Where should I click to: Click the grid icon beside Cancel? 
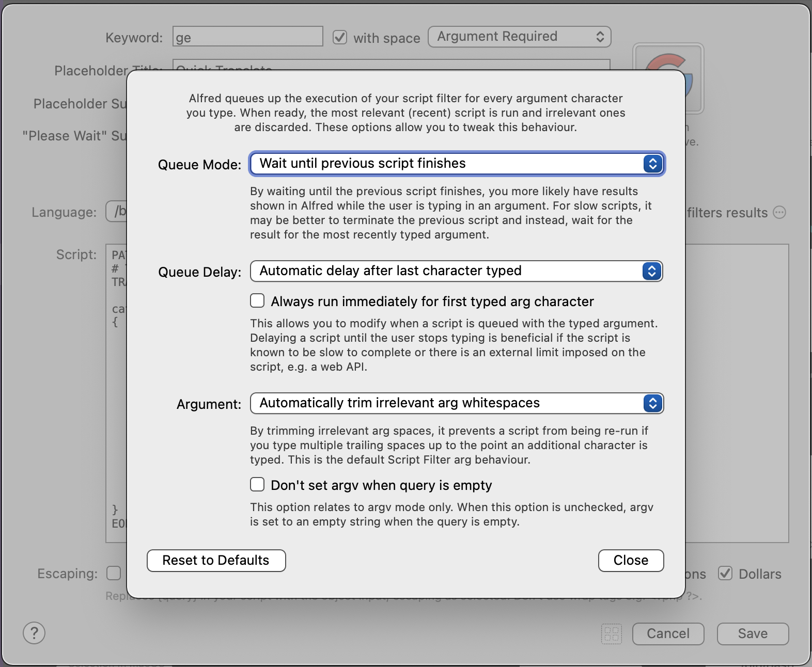612,634
